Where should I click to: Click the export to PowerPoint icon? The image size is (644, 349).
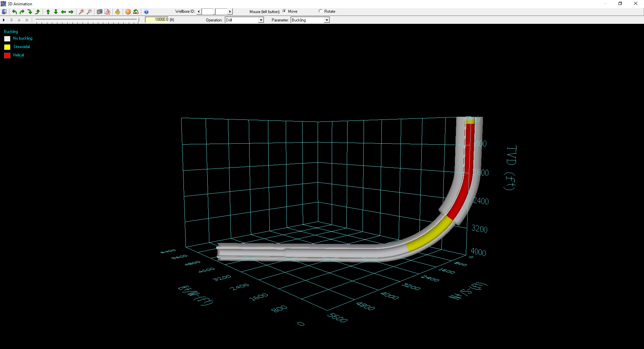[107, 12]
